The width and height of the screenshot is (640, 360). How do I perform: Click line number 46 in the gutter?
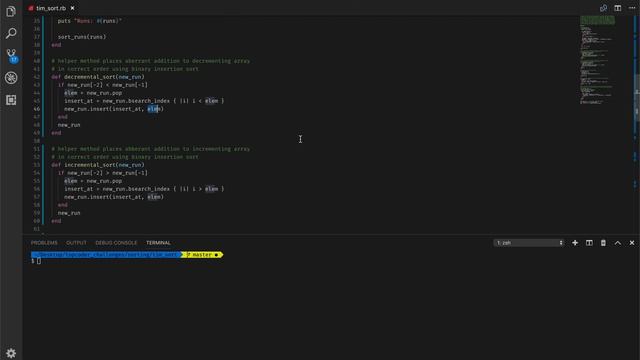click(37, 109)
